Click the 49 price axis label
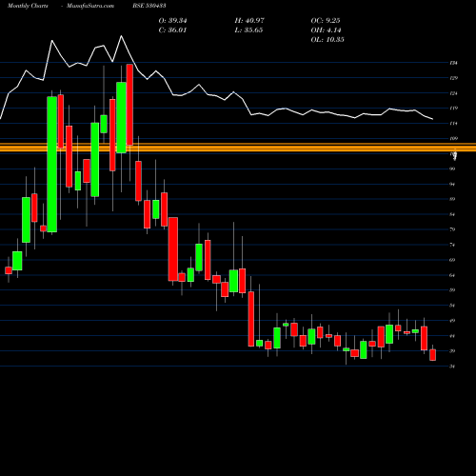 pos(453,321)
